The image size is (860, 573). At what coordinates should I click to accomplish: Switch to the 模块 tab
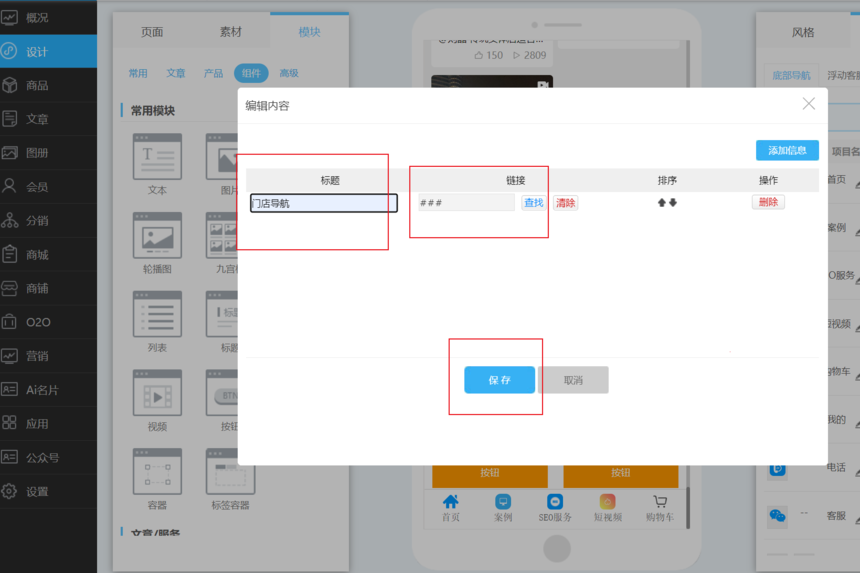(x=309, y=32)
